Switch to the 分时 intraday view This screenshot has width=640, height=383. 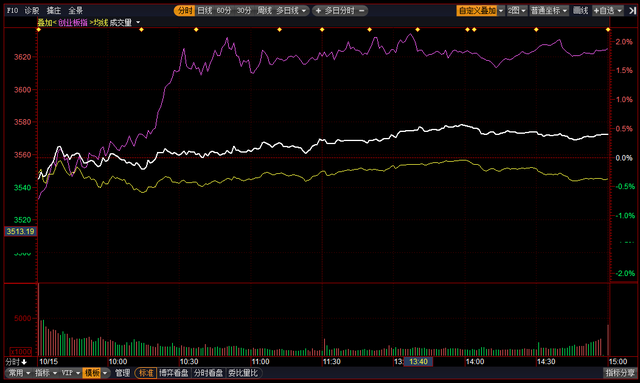point(184,11)
